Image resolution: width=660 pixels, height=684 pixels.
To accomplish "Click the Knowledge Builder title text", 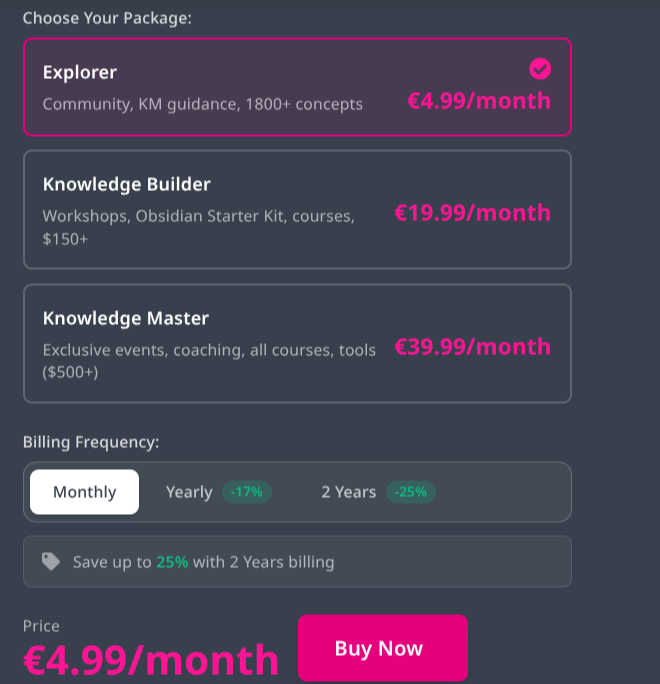I will coord(127,184).
